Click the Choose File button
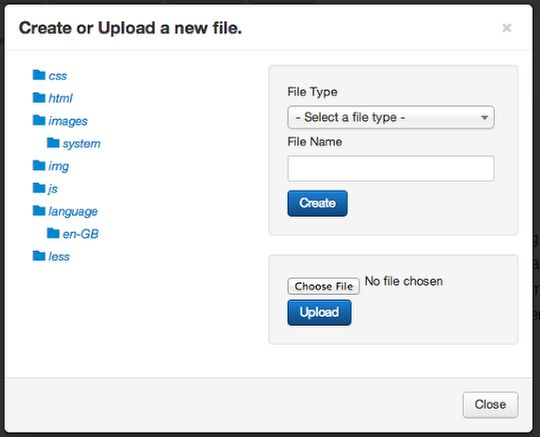The image size is (540, 437). (x=324, y=286)
